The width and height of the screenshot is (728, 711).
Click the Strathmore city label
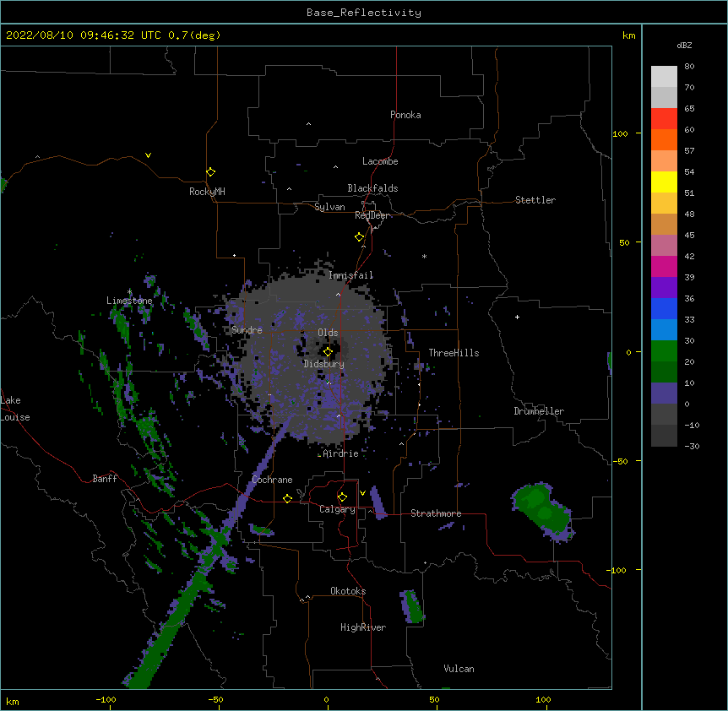click(x=436, y=513)
